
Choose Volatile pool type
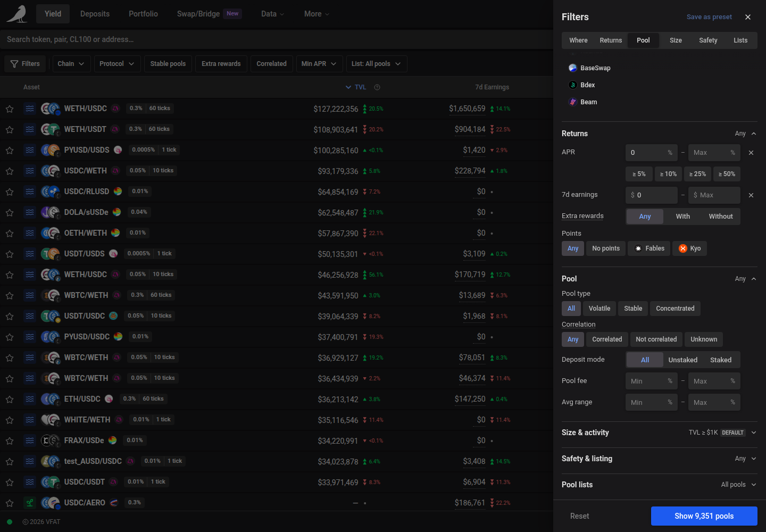600,309
